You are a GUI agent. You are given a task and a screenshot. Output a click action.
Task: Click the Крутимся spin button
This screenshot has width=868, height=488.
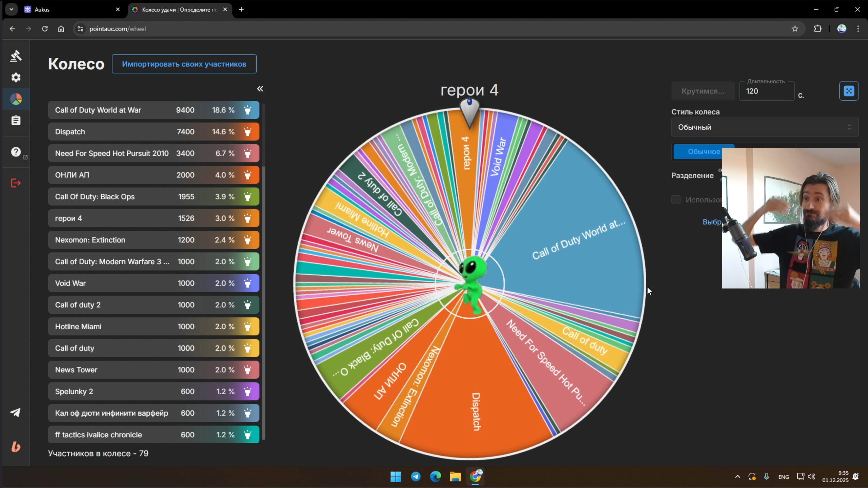click(x=703, y=91)
